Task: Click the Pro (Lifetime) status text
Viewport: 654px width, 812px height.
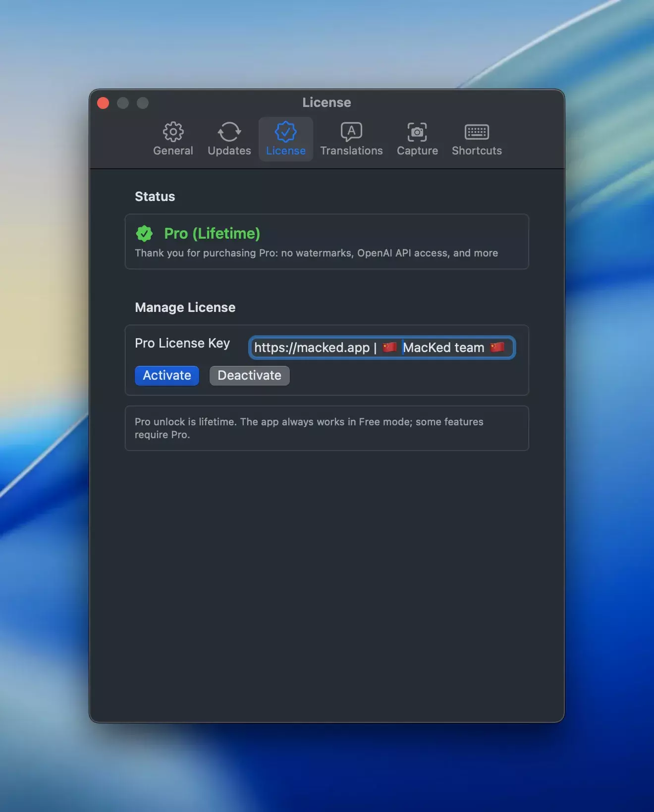Action: [212, 233]
